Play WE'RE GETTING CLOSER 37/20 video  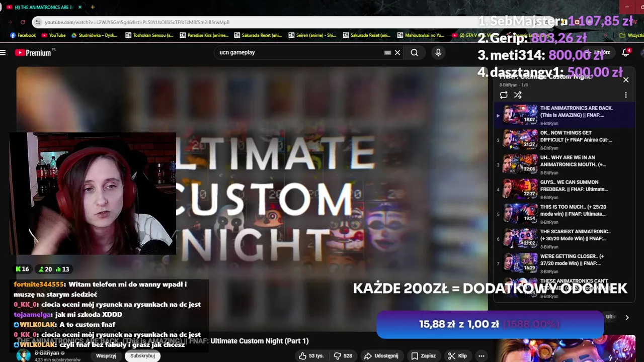point(563,263)
